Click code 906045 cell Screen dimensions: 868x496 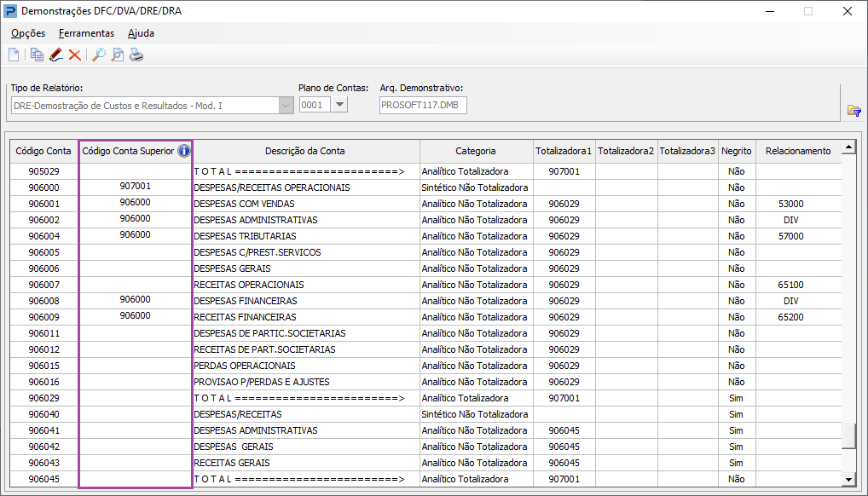43,479
